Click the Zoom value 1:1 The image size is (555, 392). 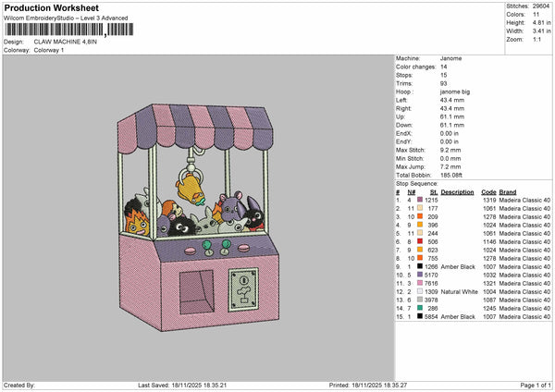click(x=536, y=39)
